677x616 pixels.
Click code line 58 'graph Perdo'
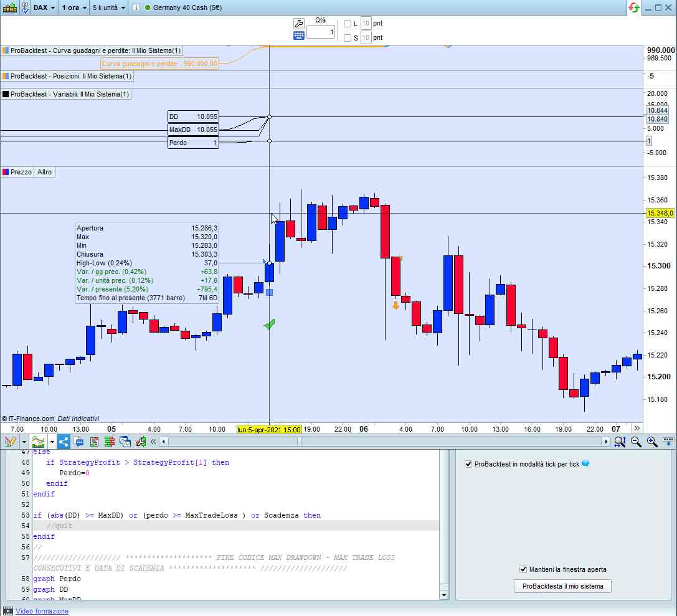pyautogui.click(x=57, y=579)
